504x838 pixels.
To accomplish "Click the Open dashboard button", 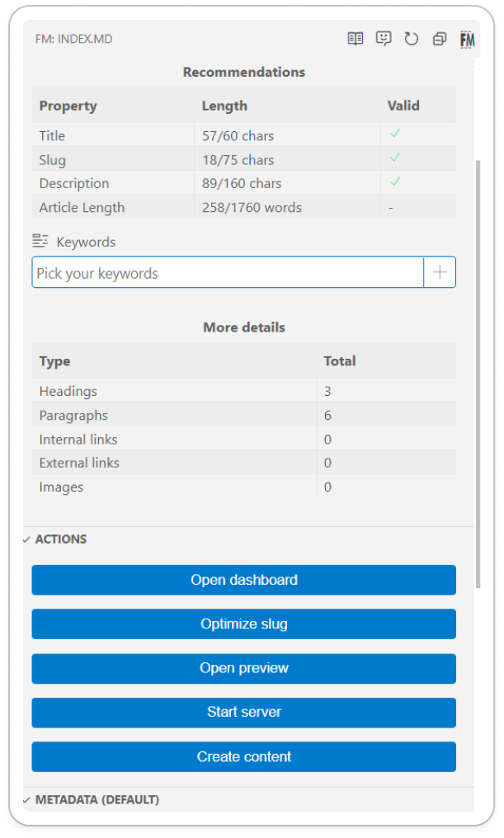I will tap(243, 580).
